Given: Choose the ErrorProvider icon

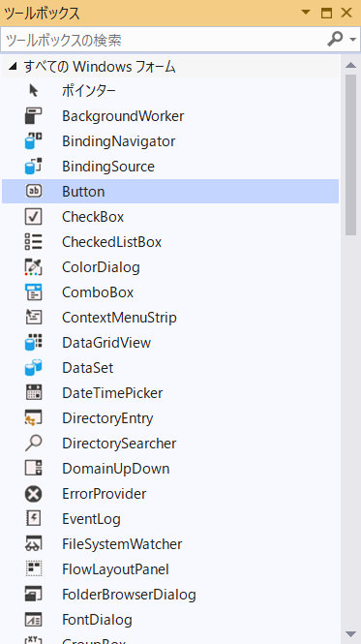Looking at the screenshot, I should (x=33, y=493).
